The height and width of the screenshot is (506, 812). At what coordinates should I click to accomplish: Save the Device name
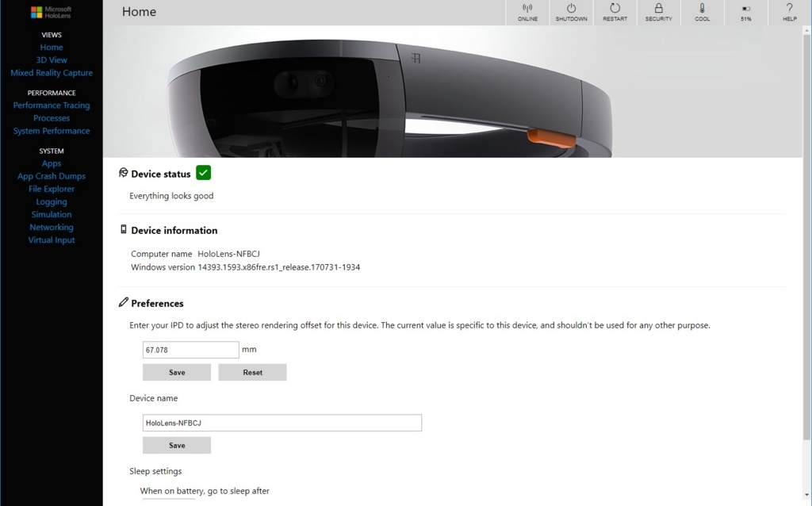click(x=177, y=446)
